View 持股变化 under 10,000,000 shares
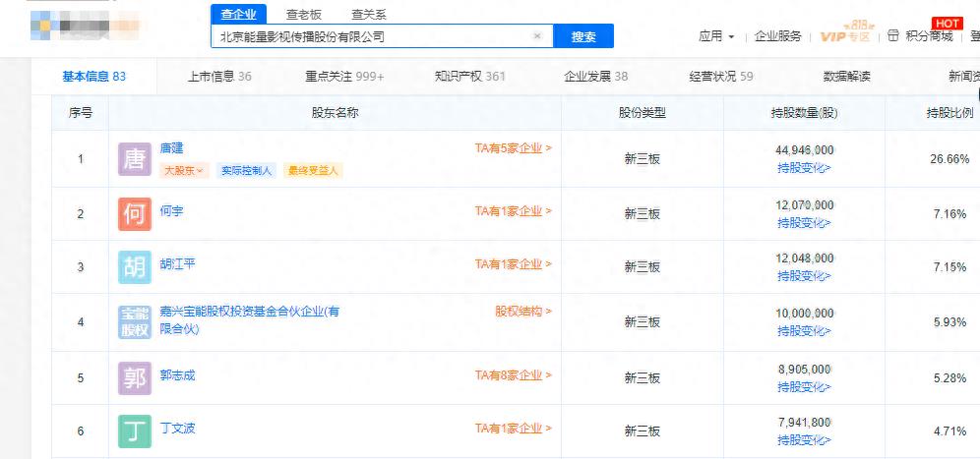Screen dimensions: 980x459 [805, 331]
